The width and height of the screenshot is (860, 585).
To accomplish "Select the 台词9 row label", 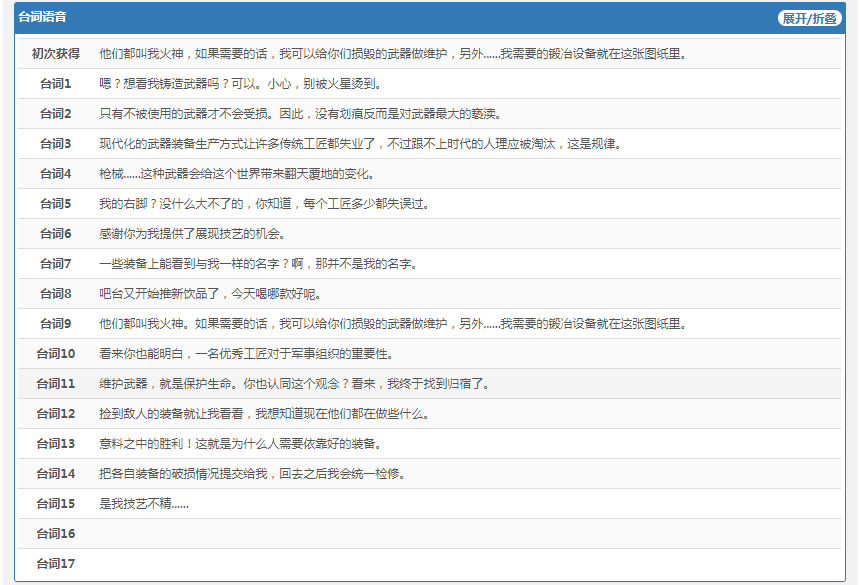I will (x=55, y=324).
